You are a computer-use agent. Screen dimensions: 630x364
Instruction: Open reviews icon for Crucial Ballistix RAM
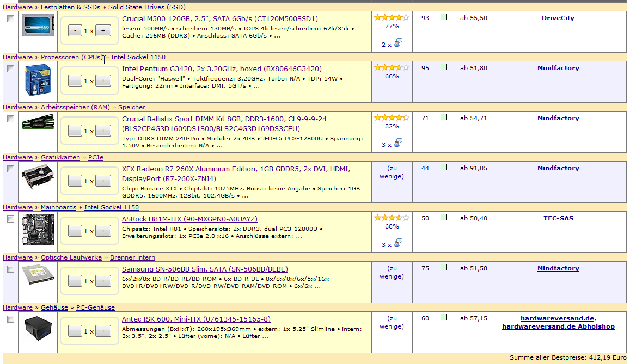point(398,143)
